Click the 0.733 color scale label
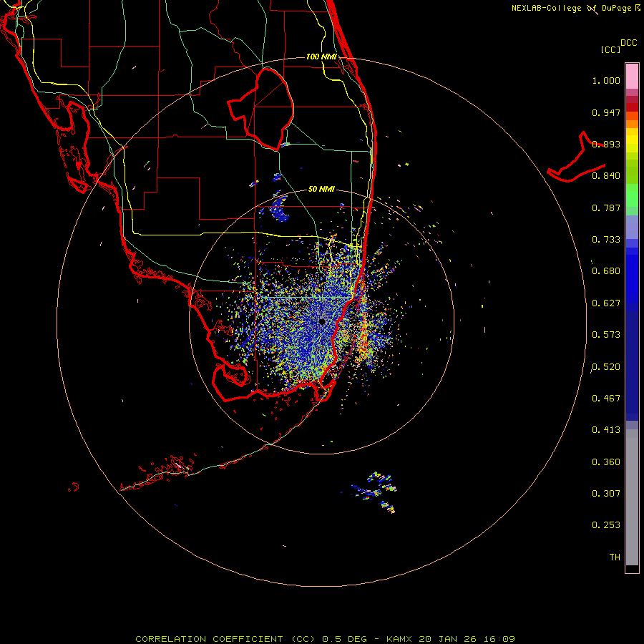 (606, 240)
